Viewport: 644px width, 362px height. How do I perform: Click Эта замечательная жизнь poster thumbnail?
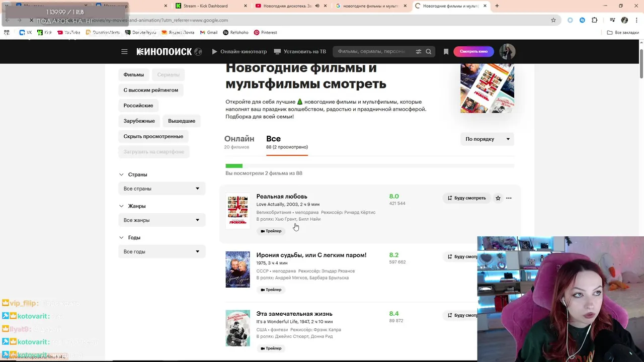click(x=237, y=328)
